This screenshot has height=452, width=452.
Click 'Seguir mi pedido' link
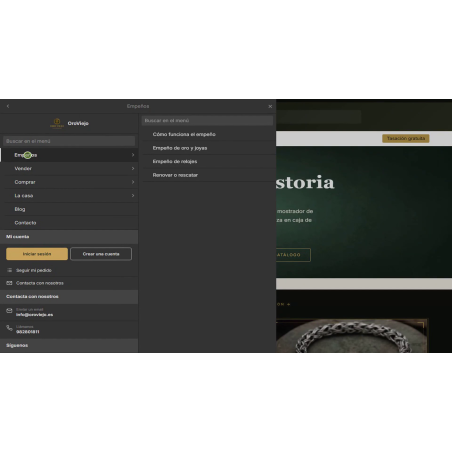pos(34,270)
